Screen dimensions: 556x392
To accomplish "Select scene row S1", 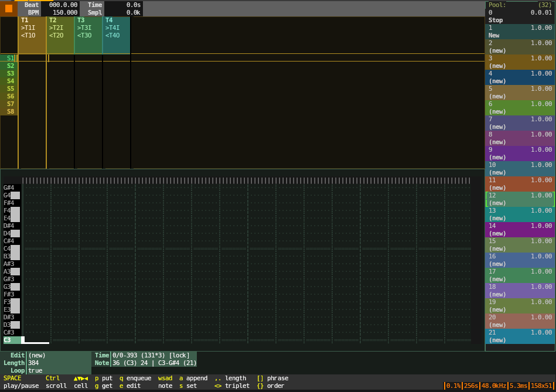I will coord(9,58).
